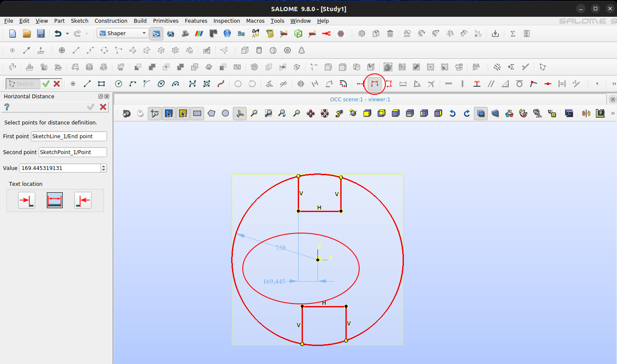This screenshot has width=617, height=364.
Task: Set text location to left alignment
Action: (27, 200)
